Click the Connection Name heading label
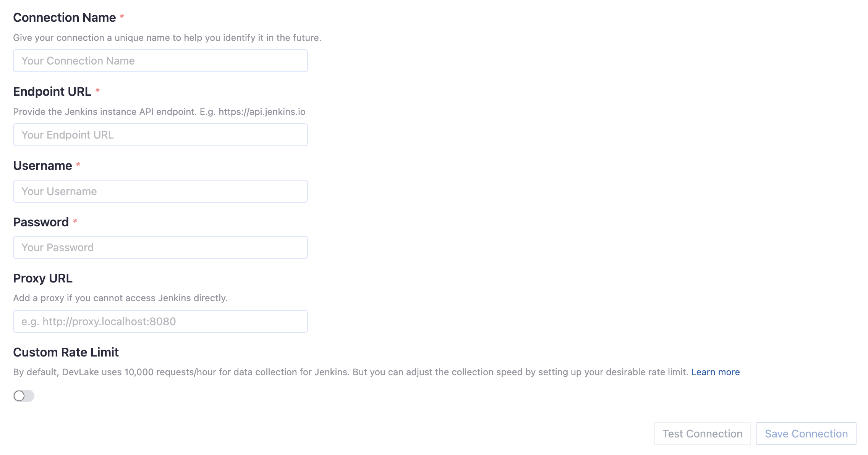 64,18
